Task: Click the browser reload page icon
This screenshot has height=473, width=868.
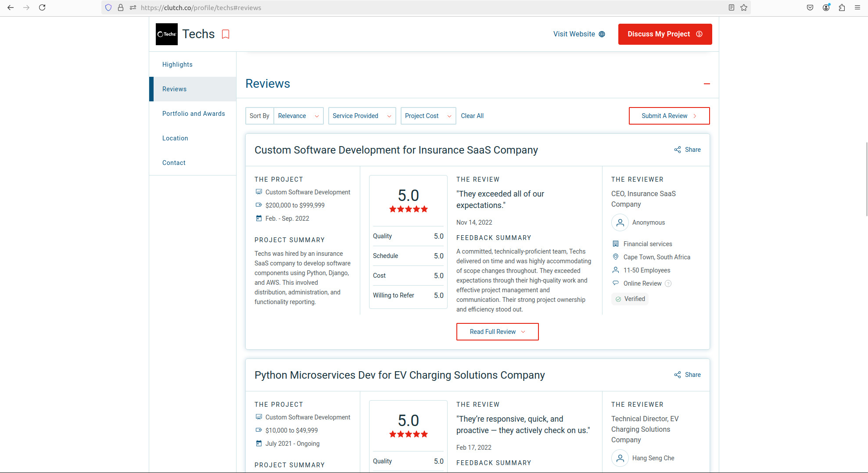Action: click(42, 7)
